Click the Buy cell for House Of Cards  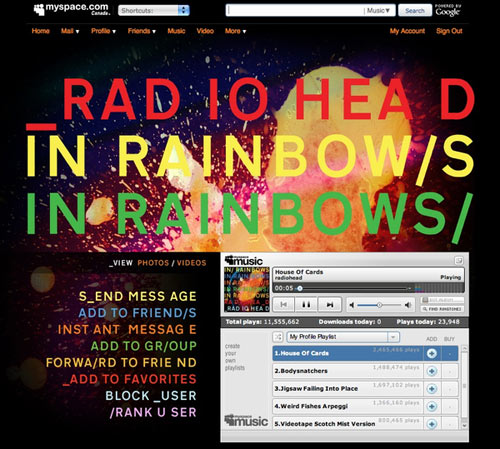point(450,353)
